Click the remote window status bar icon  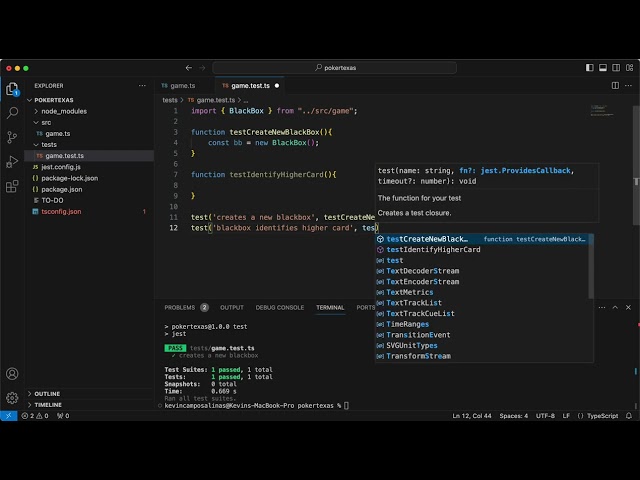(9, 416)
